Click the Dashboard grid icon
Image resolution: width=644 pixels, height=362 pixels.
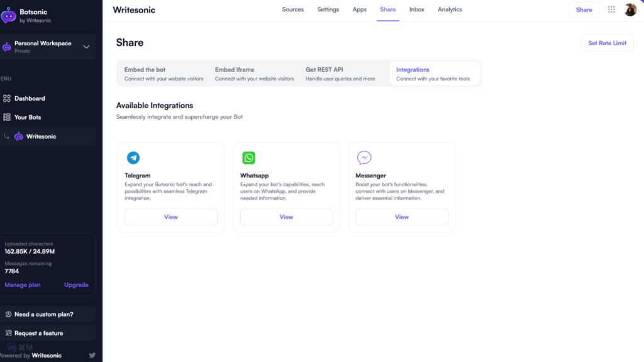[x=6, y=98]
